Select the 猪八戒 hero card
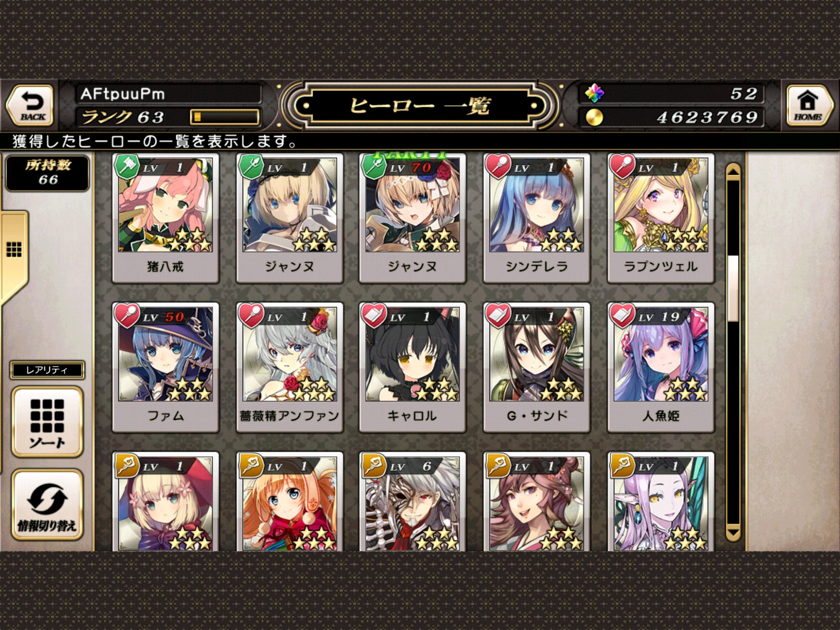Image resolution: width=840 pixels, height=630 pixels. 165,218
